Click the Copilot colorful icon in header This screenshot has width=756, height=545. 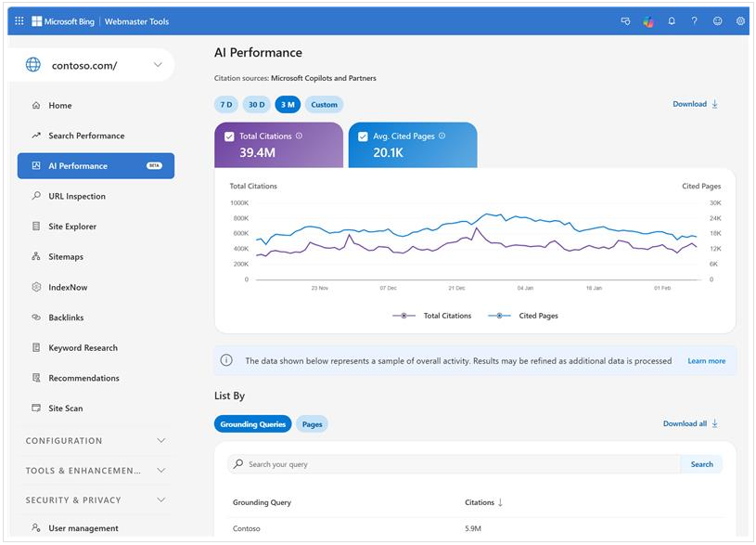[x=648, y=21]
